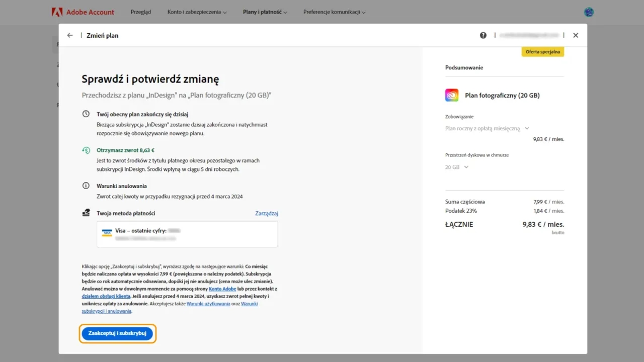The width and height of the screenshot is (644, 362).
Task: Click the payment icon next to Twoja metoda płatności
Action: (86, 212)
